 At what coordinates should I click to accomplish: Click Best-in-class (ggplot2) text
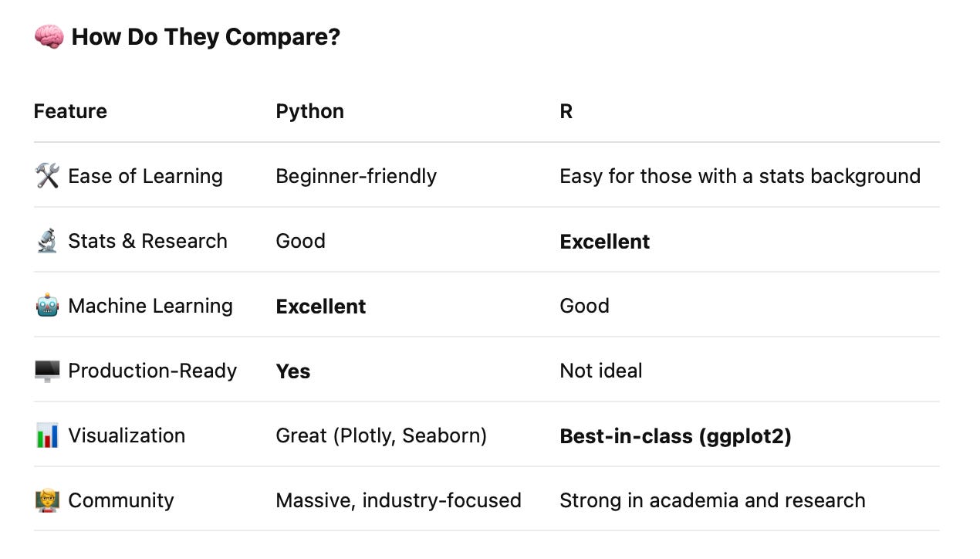(x=675, y=436)
